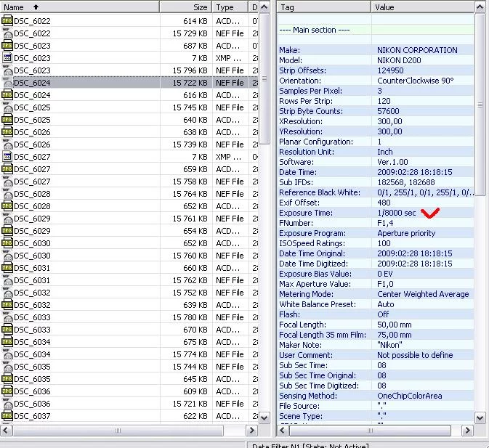Click the NEF icon of DSC_6026 15 739 KB
The image size is (489, 448).
7,144
